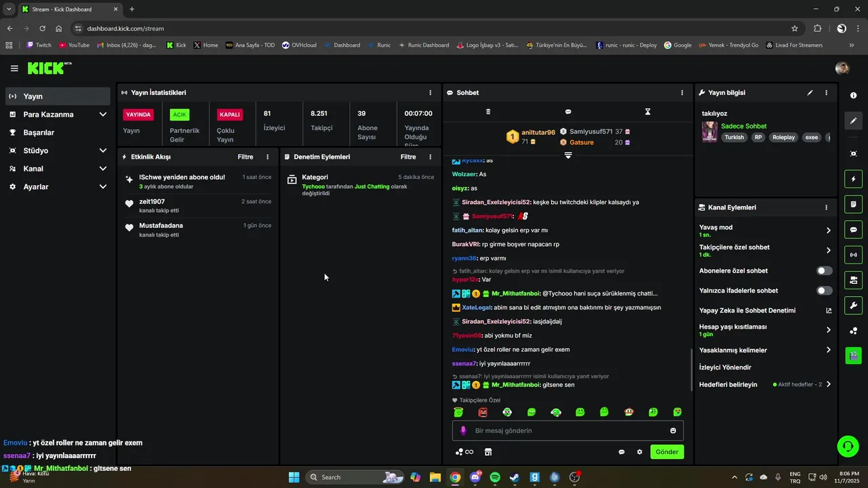Open Takipçilere özel sohbet options

[766, 251]
